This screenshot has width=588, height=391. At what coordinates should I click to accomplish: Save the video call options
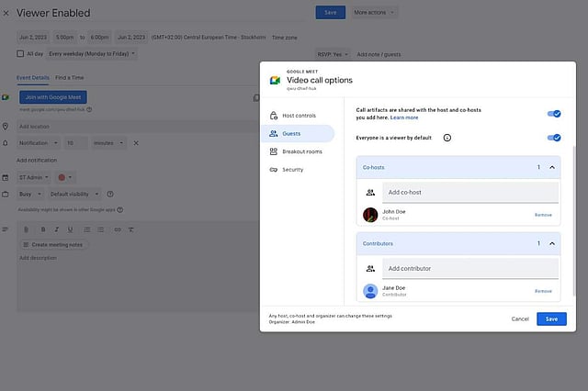551,318
